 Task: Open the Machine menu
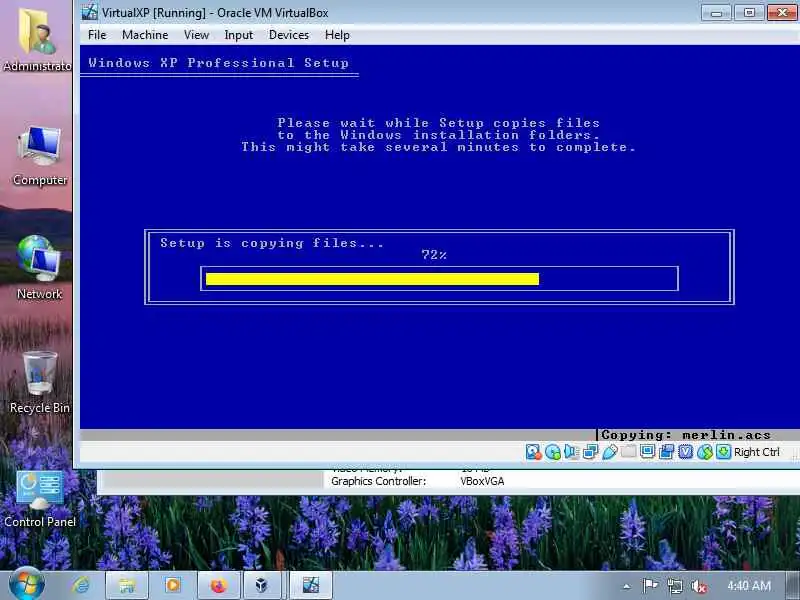click(145, 35)
